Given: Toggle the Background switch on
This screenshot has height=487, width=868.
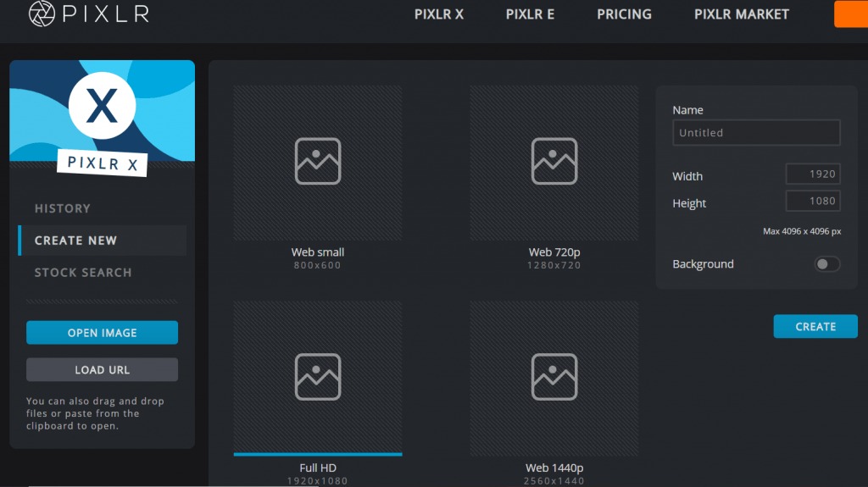Looking at the screenshot, I should point(827,264).
